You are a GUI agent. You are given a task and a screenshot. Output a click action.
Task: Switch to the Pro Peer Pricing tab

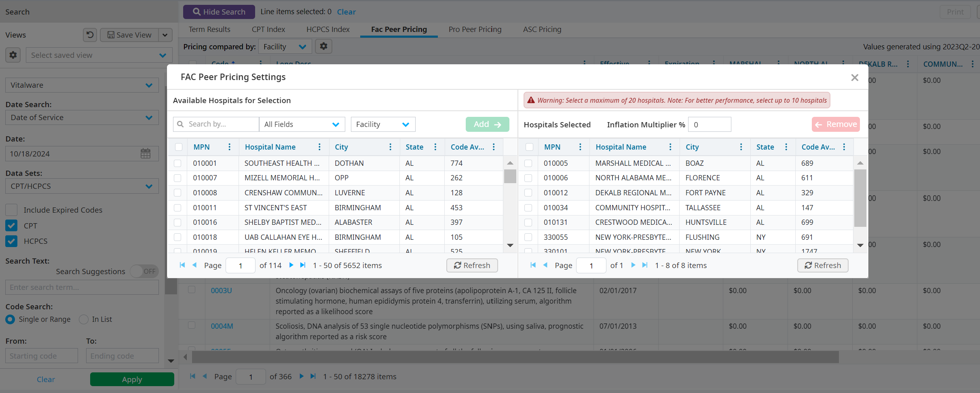tap(475, 30)
